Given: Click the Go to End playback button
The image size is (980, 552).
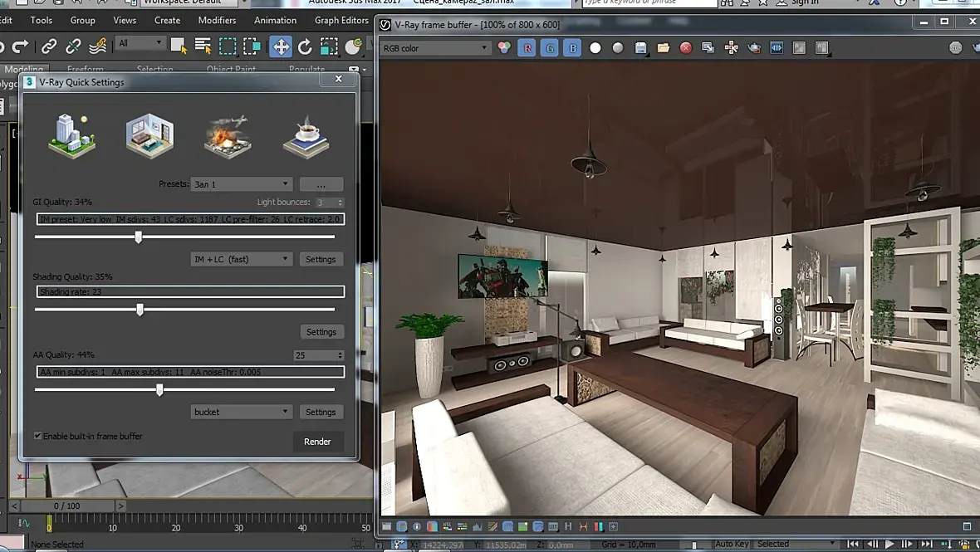Looking at the screenshot, I should pyautogui.click(x=926, y=544).
